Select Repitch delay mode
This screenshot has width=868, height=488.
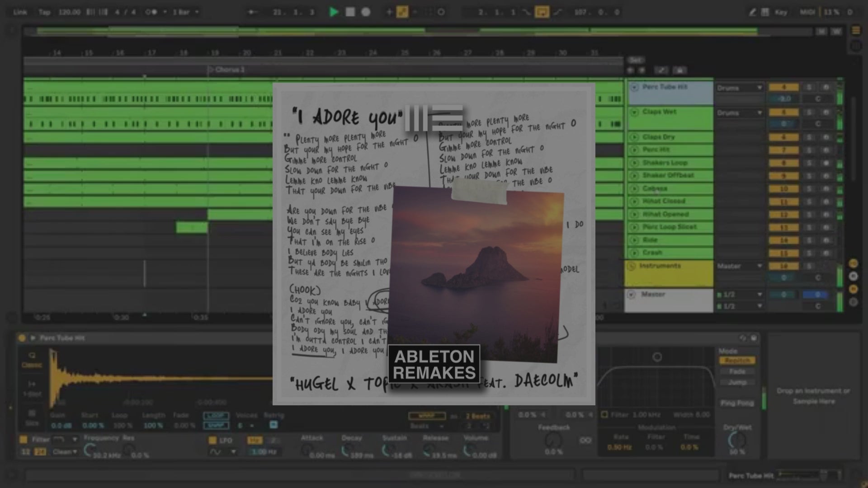pyautogui.click(x=737, y=361)
